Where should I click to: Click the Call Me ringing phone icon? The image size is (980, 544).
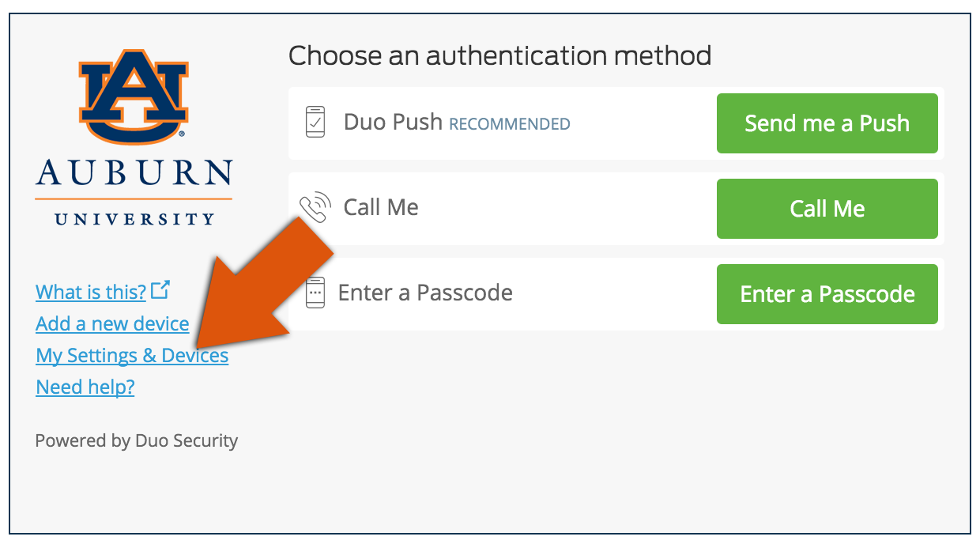click(315, 208)
